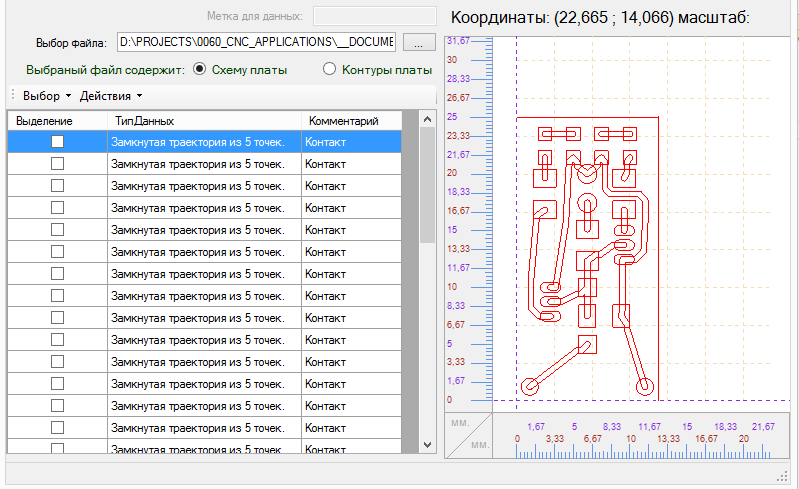Click the "23,33" mark on vertical ruler
The image size is (799, 489).
pos(458,135)
